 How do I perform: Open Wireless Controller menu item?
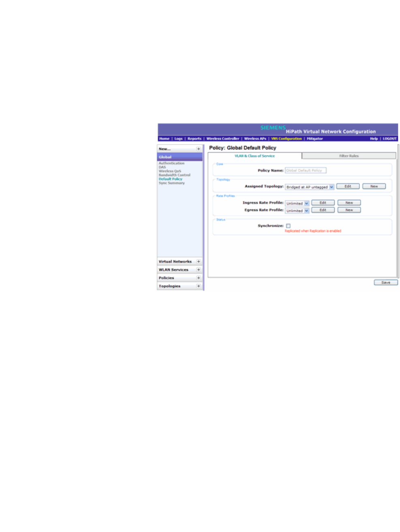click(222, 138)
